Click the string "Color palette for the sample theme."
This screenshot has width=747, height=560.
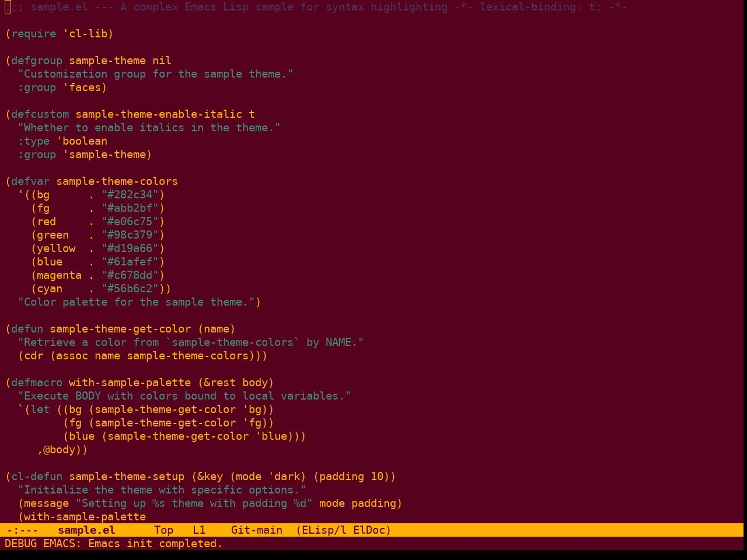click(137, 302)
